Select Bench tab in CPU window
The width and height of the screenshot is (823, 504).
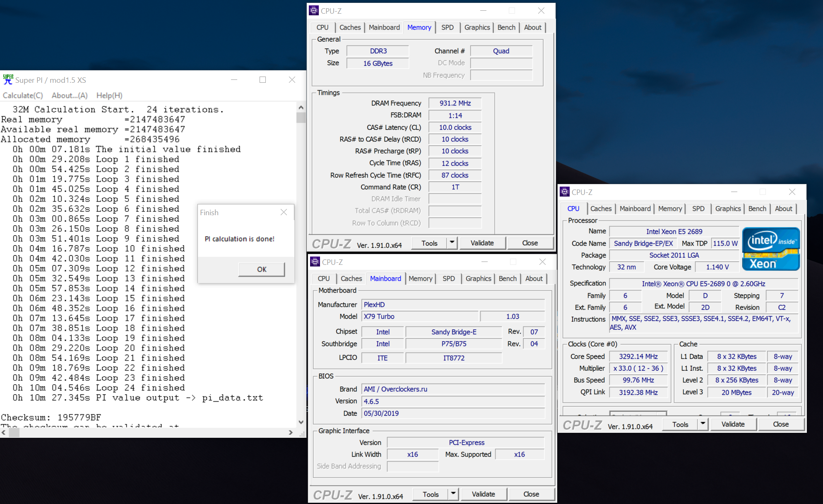coord(757,209)
